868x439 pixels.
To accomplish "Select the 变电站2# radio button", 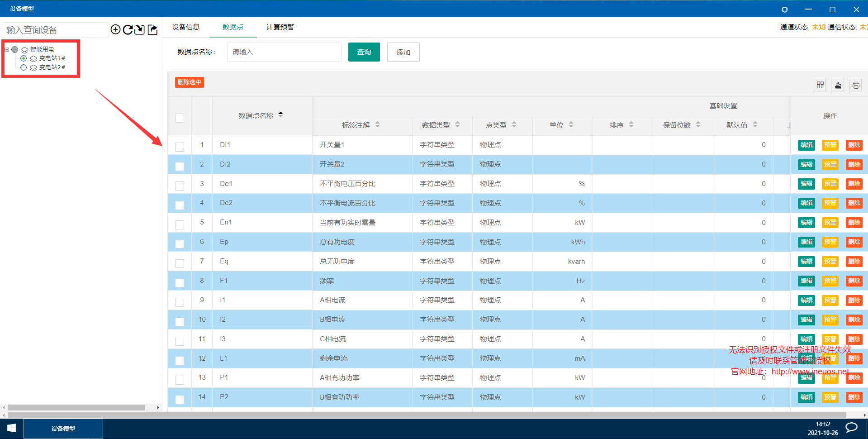I will (x=24, y=67).
